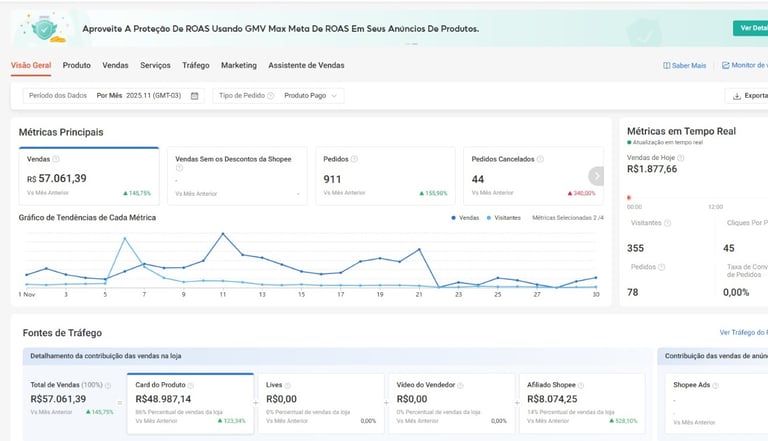The image size is (768, 441).
Task: Open the Produto Pago order type dropdown
Action: (x=312, y=96)
